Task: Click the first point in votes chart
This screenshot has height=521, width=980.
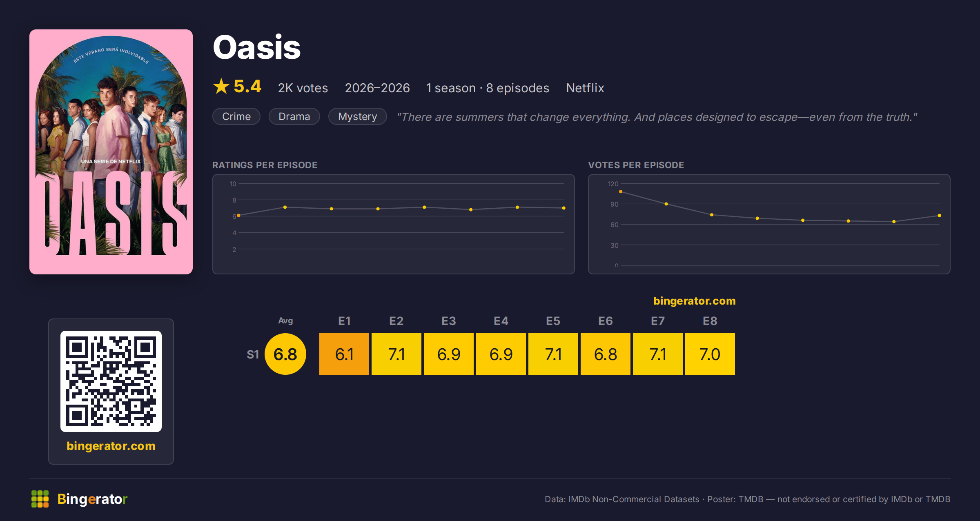Action: point(621,191)
